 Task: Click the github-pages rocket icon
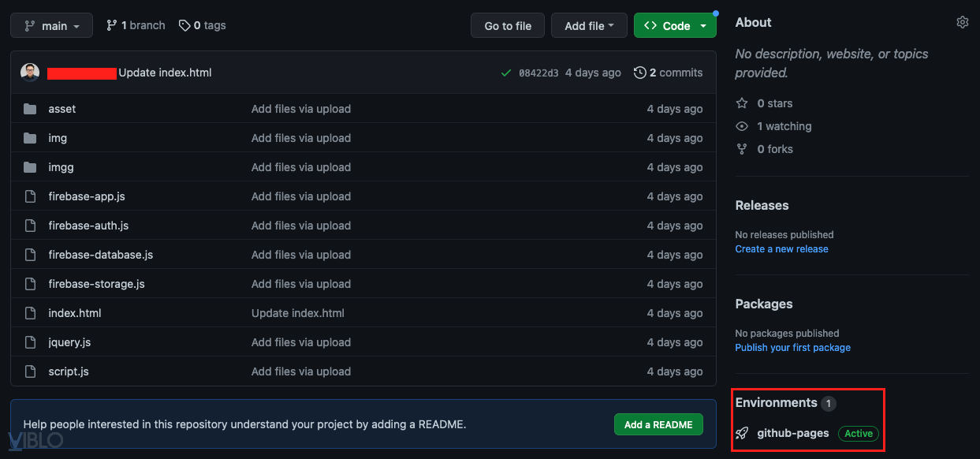(x=742, y=433)
